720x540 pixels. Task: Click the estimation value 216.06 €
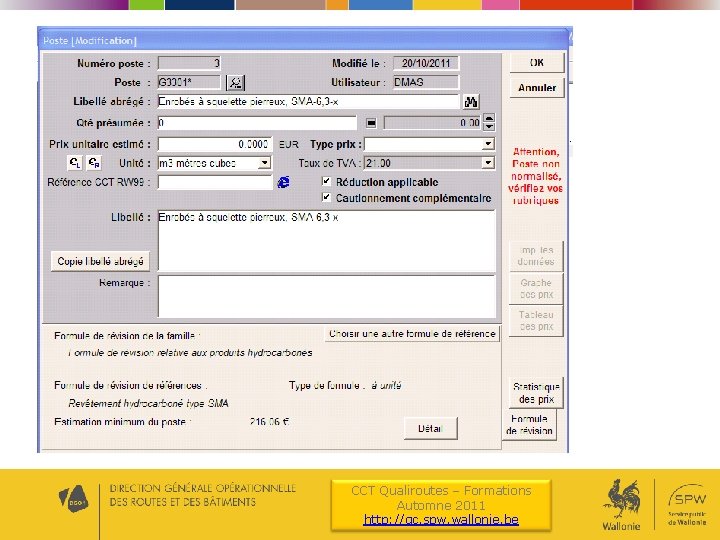click(x=269, y=422)
